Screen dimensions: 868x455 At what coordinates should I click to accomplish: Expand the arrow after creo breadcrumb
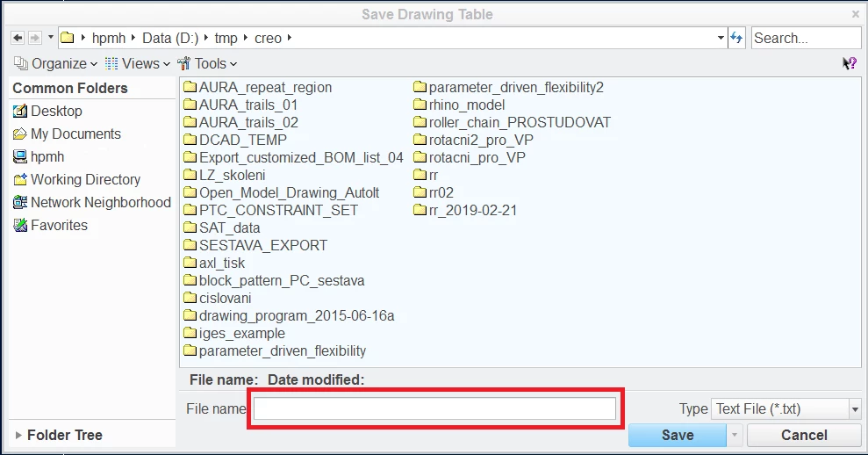[x=289, y=38]
